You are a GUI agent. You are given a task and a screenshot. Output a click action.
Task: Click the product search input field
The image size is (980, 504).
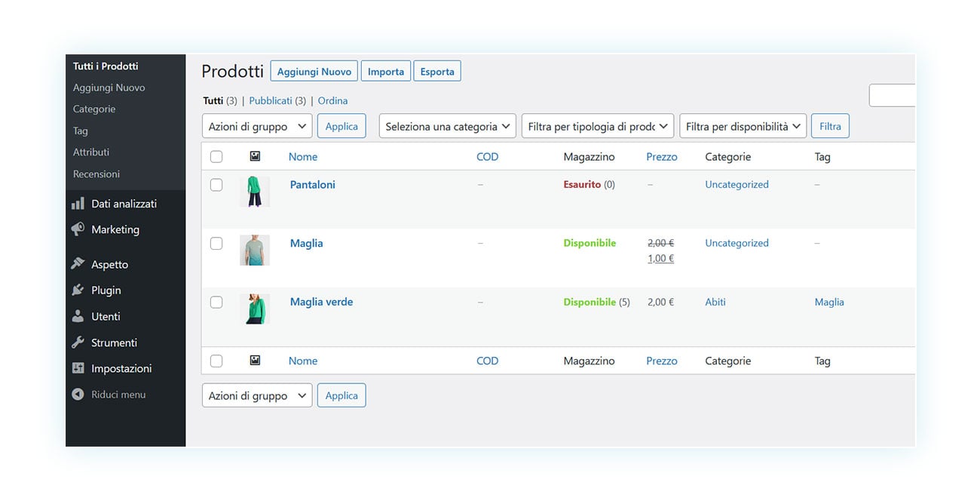click(x=893, y=95)
